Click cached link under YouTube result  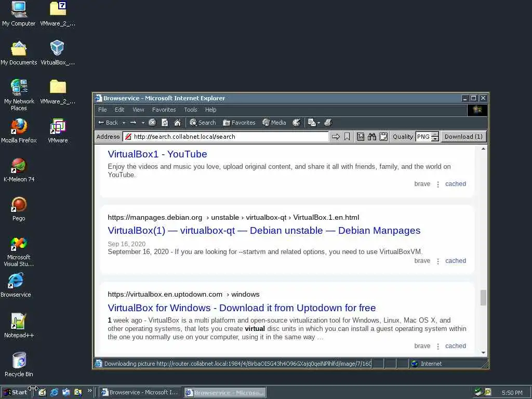point(456,184)
